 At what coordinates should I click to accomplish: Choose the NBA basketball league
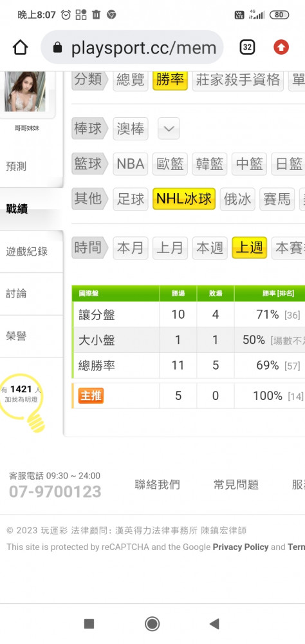tap(130, 164)
